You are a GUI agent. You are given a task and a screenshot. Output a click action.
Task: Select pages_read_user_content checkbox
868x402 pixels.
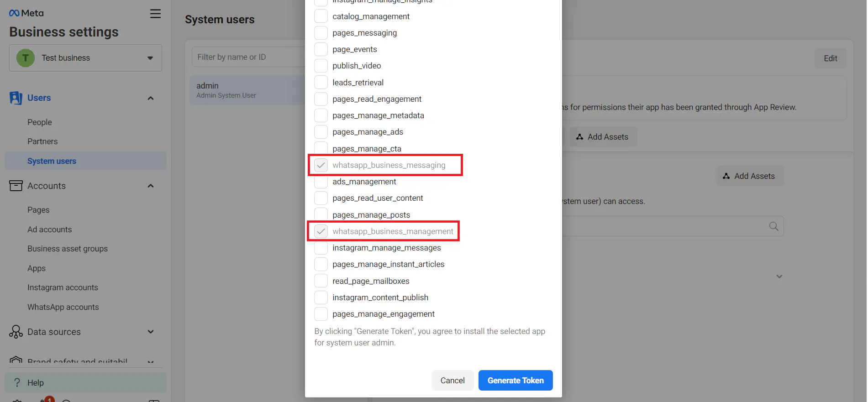pos(321,198)
